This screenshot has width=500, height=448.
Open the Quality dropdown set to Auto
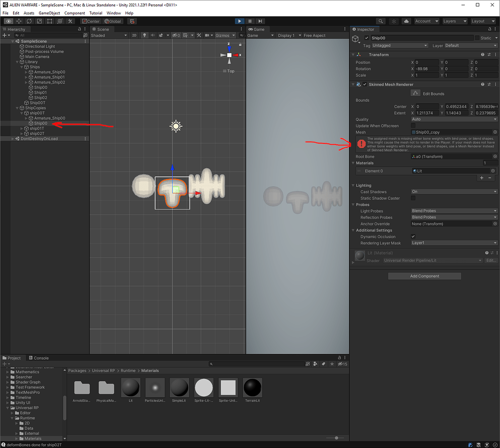[453, 119]
